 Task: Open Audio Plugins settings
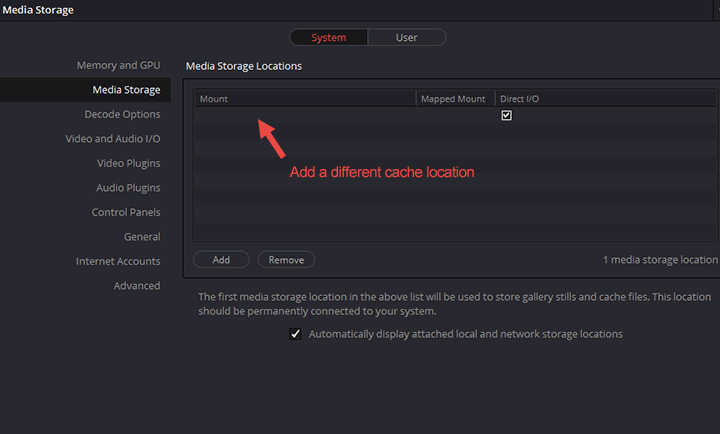coord(128,188)
